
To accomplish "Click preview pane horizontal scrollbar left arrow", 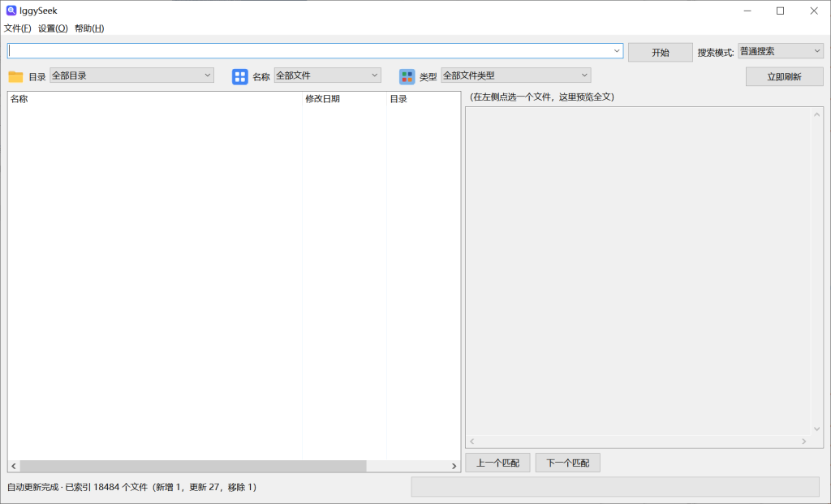I will 471,441.
